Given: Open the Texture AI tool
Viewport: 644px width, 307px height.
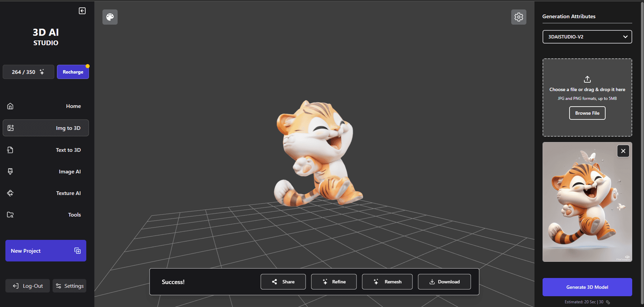Looking at the screenshot, I should pos(45,193).
